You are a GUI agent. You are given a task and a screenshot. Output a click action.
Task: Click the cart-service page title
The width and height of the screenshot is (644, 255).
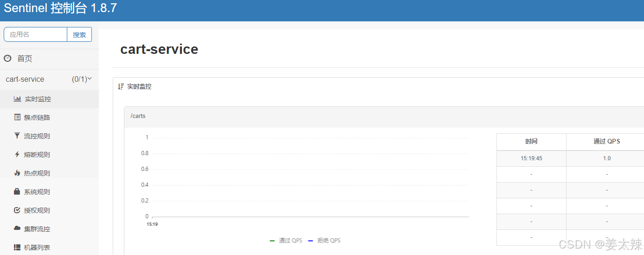159,49
